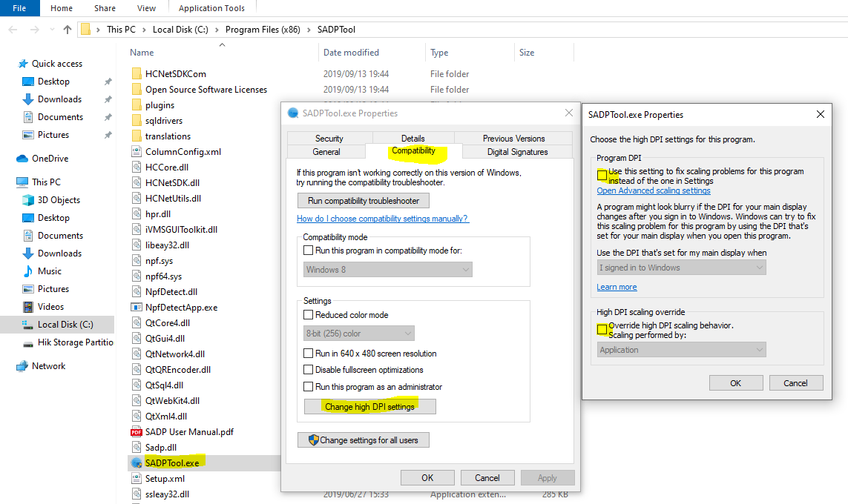This screenshot has width=848, height=504.
Task: Open the Windows 8 compatibility mode dropdown
Action: pos(388,270)
